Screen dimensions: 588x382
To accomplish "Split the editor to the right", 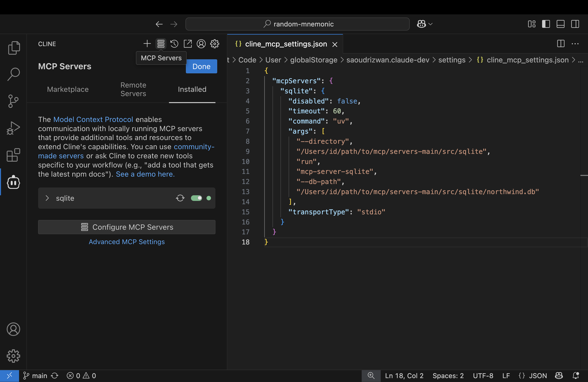I will pyautogui.click(x=561, y=44).
